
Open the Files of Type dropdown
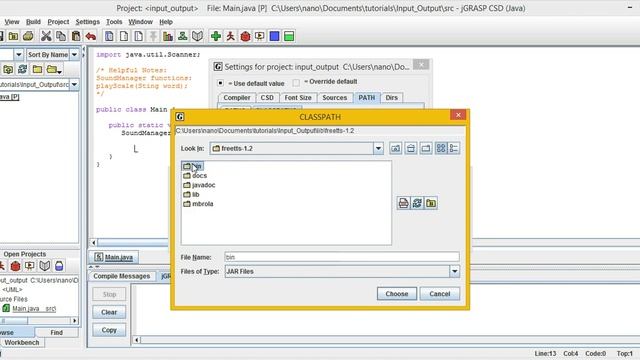[454, 271]
